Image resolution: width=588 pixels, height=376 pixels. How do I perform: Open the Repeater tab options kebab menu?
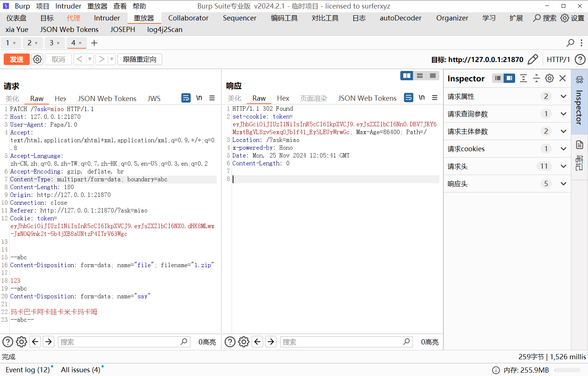pos(582,43)
